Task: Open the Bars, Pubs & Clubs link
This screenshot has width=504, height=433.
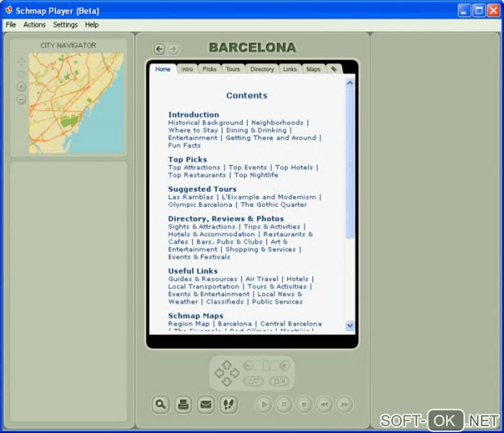Action: point(229,242)
